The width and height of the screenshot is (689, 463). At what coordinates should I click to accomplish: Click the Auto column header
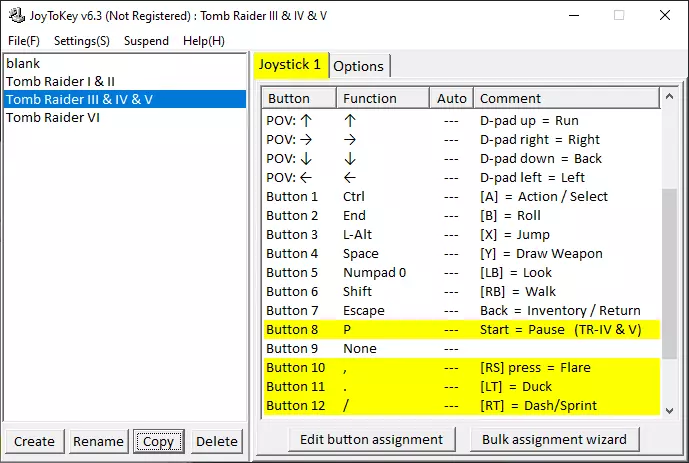[x=451, y=98]
